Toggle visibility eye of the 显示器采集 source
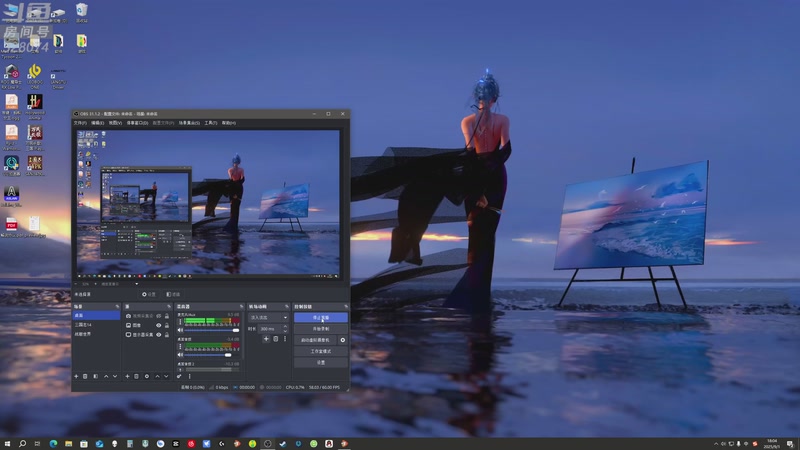This screenshot has height=450, width=800. click(x=158, y=335)
